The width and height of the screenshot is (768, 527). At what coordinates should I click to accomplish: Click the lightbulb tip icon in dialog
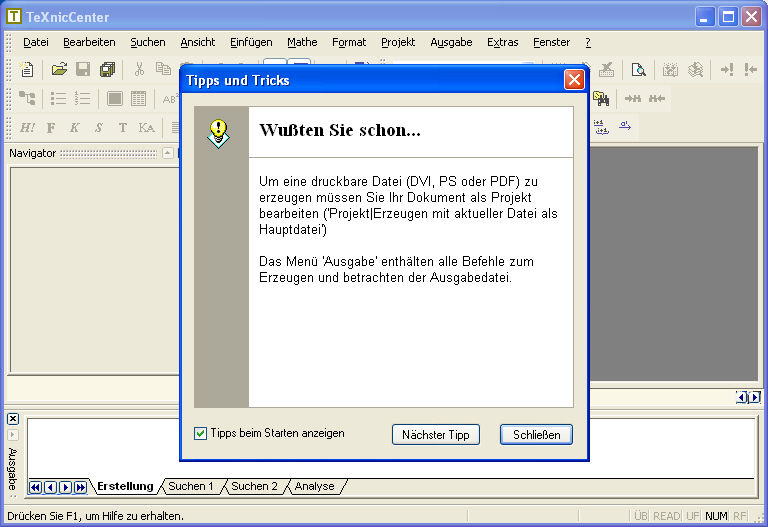point(218,134)
